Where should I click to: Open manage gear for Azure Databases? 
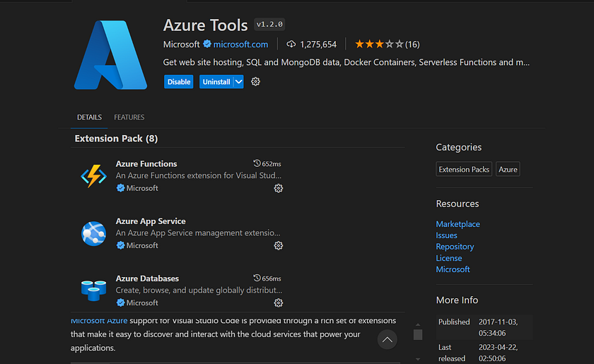[x=279, y=303]
